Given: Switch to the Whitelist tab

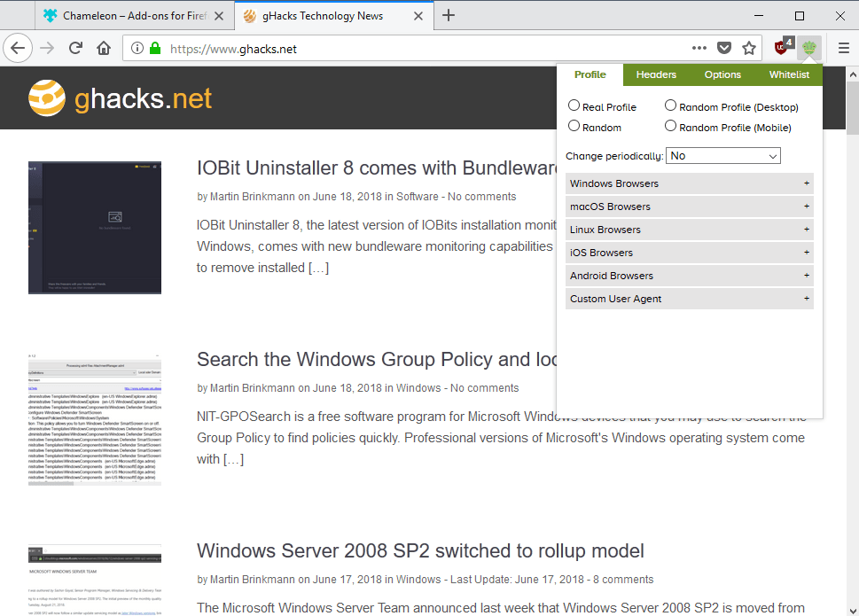Looking at the screenshot, I should [789, 74].
